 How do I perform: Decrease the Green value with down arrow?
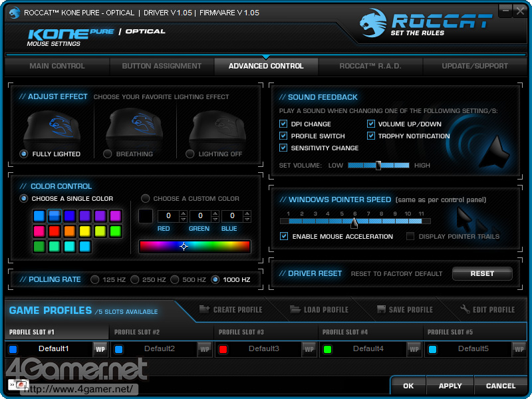coord(215,219)
